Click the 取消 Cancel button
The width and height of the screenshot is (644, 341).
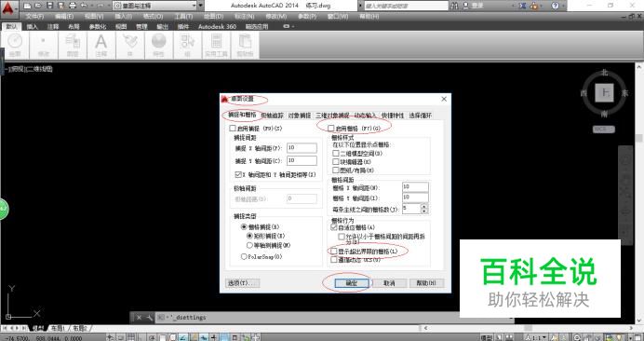(388, 283)
